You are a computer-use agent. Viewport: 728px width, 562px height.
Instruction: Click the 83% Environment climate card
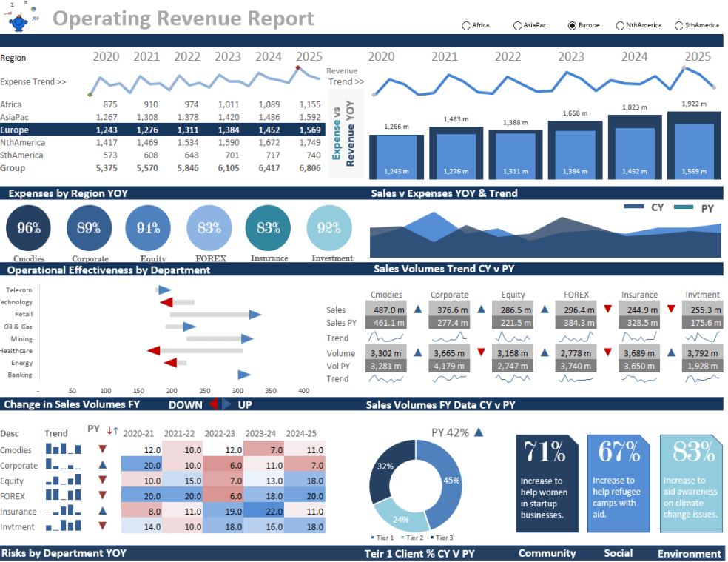coord(690,483)
